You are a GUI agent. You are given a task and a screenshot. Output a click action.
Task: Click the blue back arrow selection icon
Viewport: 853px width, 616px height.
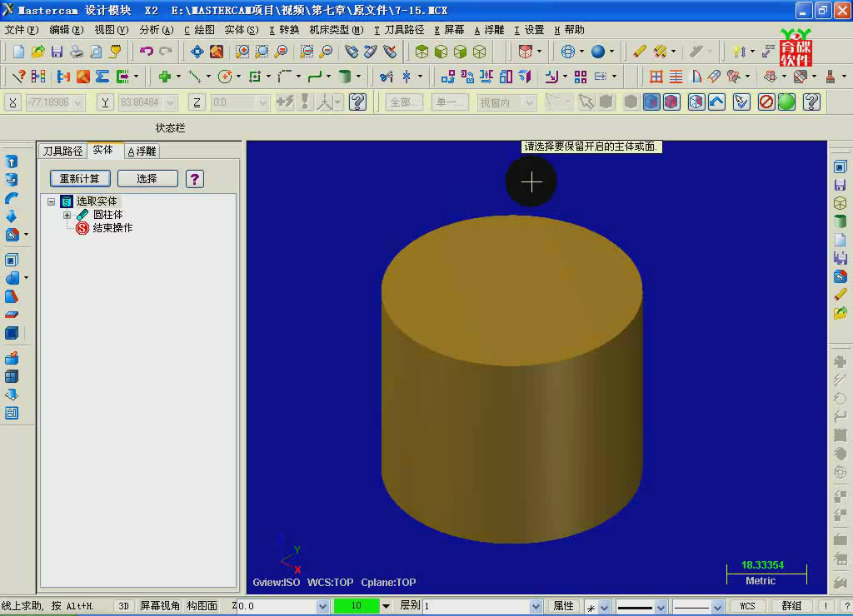click(716, 102)
